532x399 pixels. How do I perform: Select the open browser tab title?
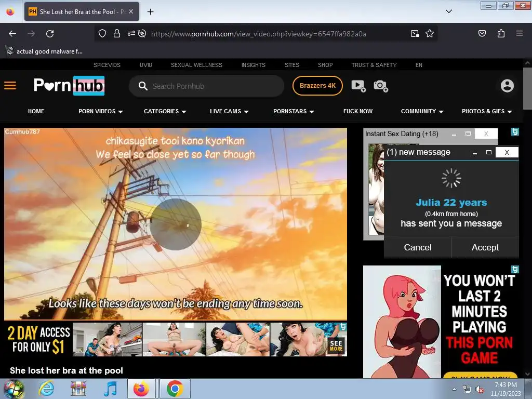pos(82,11)
